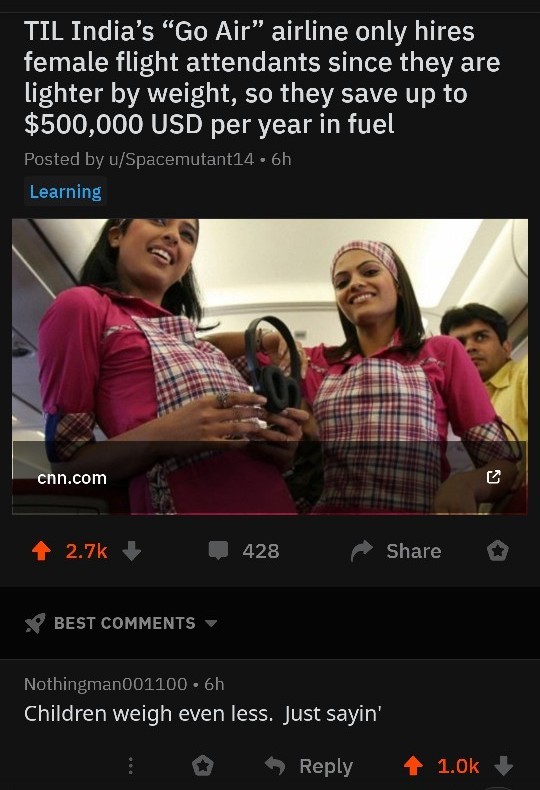Give award to the comment
540x790 pixels.
click(x=202, y=766)
